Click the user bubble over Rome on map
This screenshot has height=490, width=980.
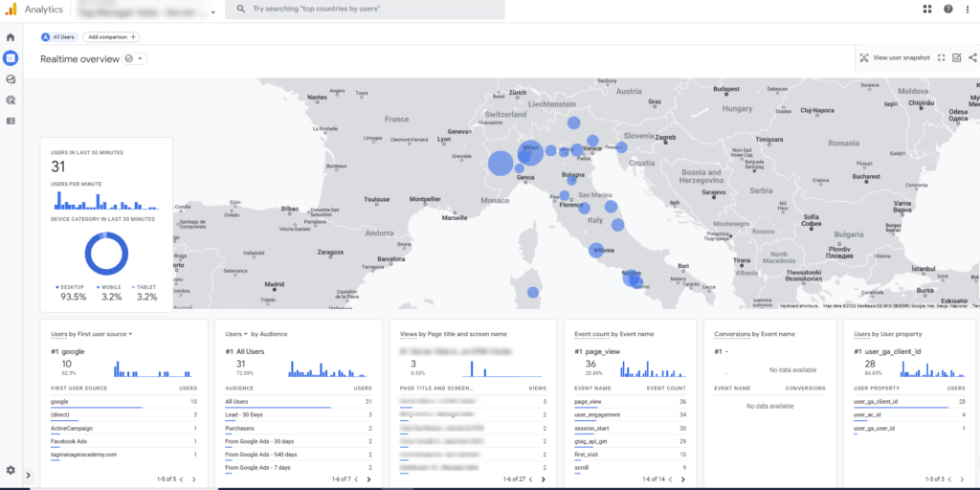coord(596,250)
